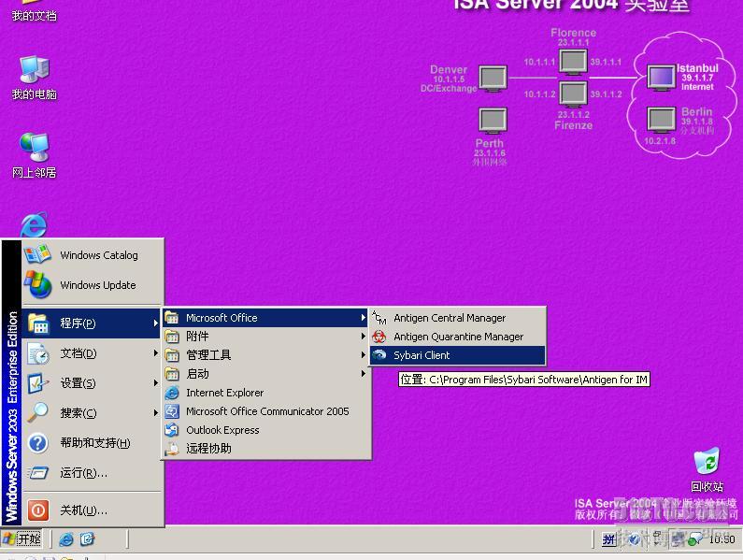The image size is (743, 560).
Task: Click the 运行 run dialog icon
Action: pyautogui.click(x=38, y=472)
